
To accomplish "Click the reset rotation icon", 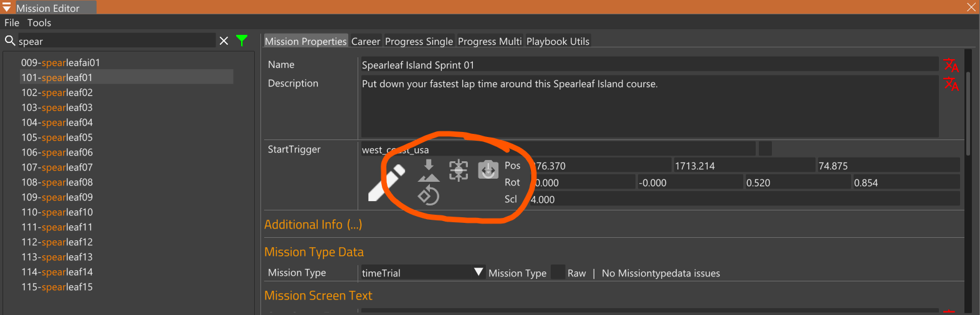I will pyautogui.click(x=429, y=195).
